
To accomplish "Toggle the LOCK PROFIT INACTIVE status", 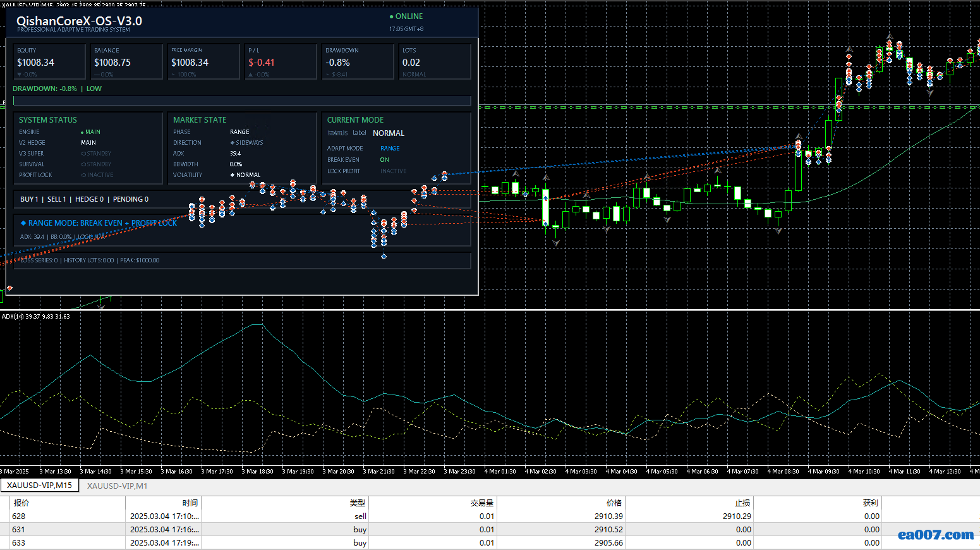I will [x=394, y=171].
